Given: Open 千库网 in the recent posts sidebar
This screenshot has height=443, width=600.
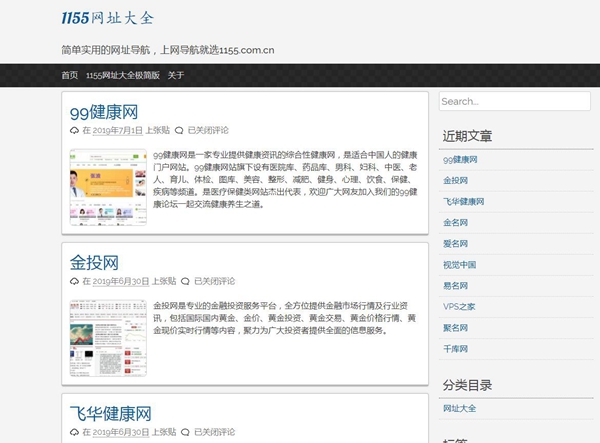Looking at the screenshot, I should [x=455, y=349].
